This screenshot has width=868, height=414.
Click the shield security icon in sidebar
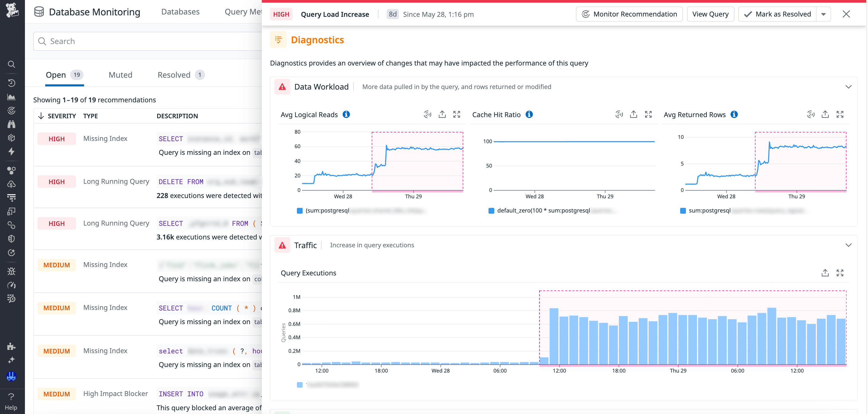[12, 239]
